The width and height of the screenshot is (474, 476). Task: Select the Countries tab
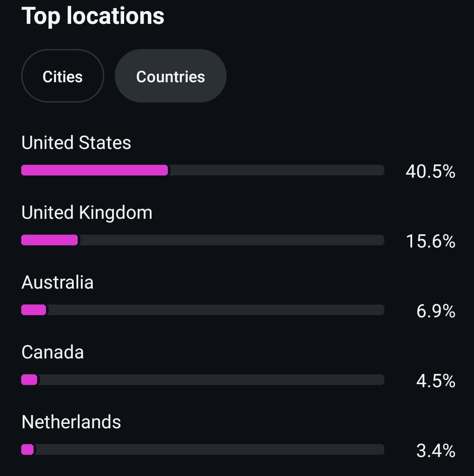171,76
